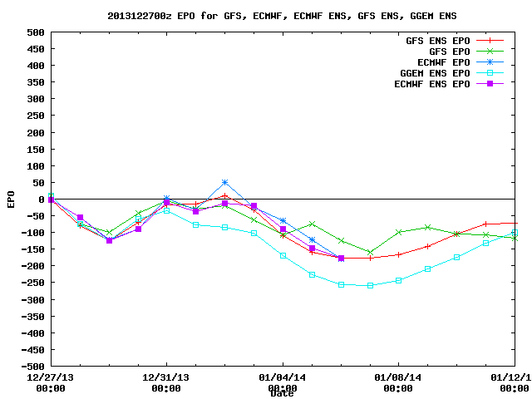Click the y-axis tick value -100
Image resolution: width=532 pixels, height=399 pixels.
click(x=33, y=233)
